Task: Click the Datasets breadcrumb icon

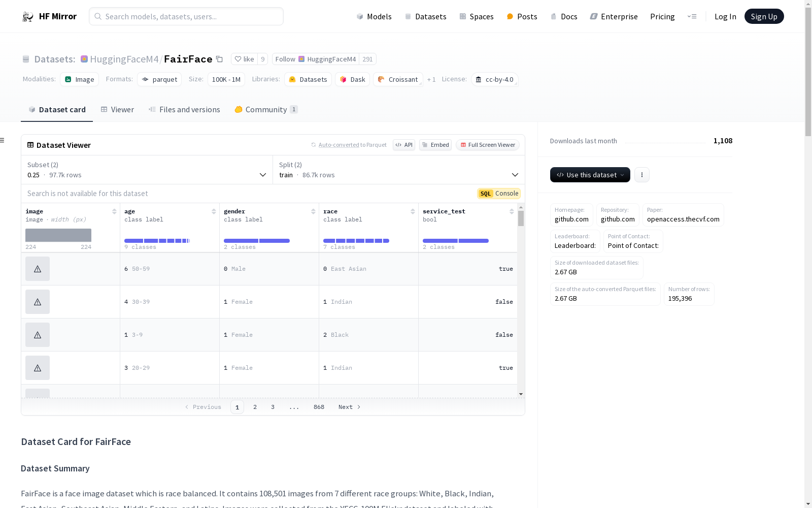Action: click(x=26, y=59)
